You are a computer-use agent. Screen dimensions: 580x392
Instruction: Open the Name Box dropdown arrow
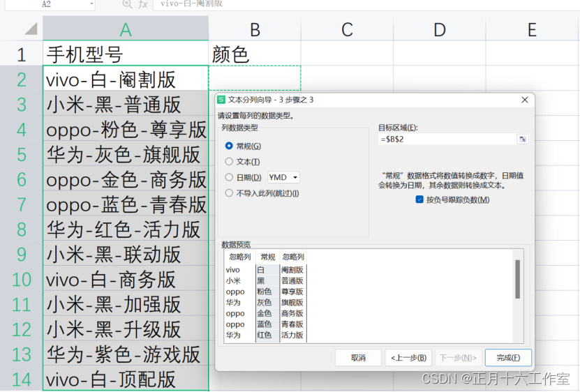click(x=91, y=4)
